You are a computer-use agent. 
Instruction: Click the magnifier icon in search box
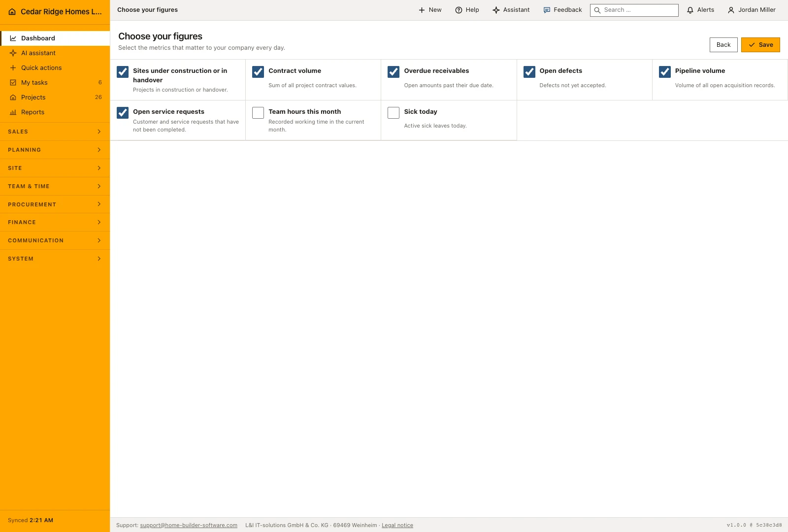coord(597,10)
